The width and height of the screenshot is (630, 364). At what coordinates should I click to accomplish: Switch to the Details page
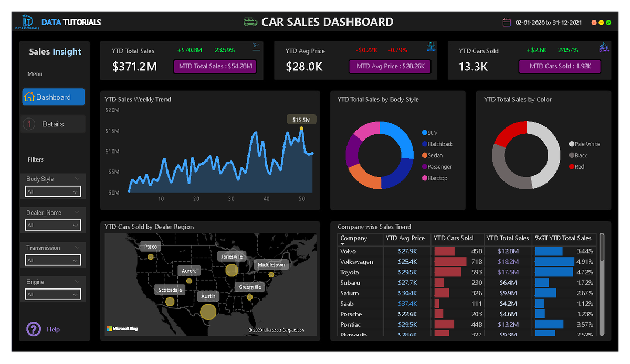pos(53,123)
